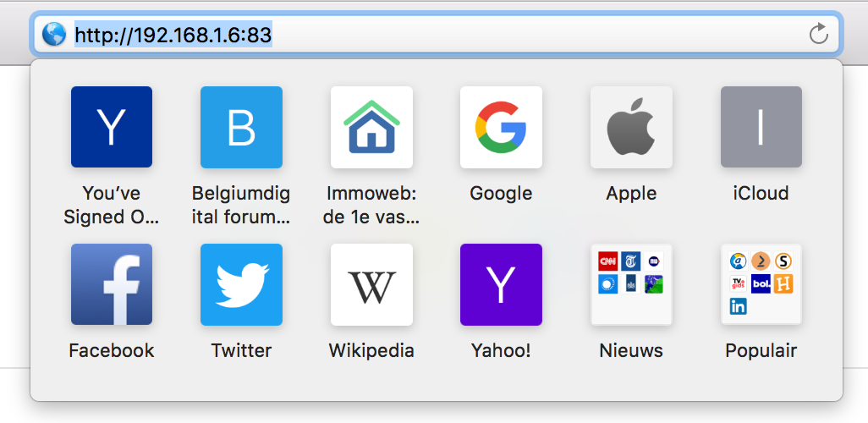Click the Google label text

coord(501,193)
